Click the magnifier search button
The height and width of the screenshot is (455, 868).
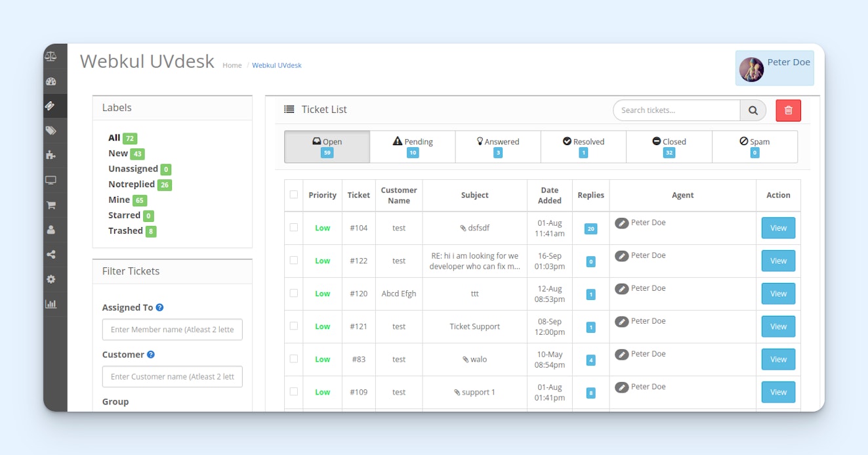(753, 110)
